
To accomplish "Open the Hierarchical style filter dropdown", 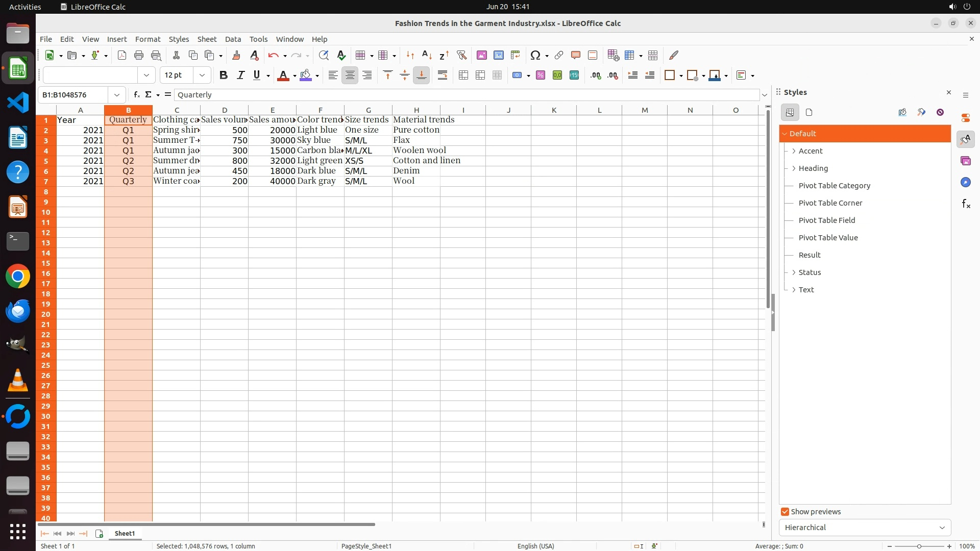I will point(865,528).
